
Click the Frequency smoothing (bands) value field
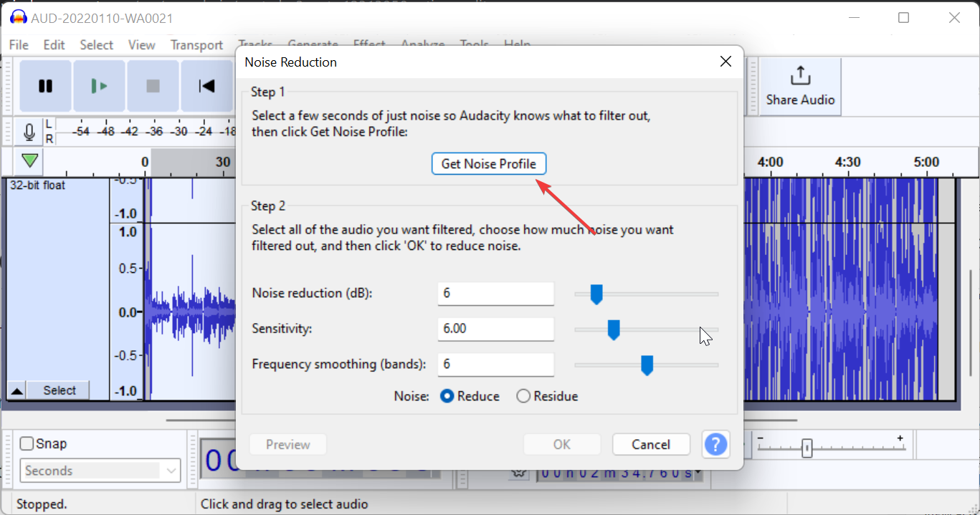tap(496, 364)
